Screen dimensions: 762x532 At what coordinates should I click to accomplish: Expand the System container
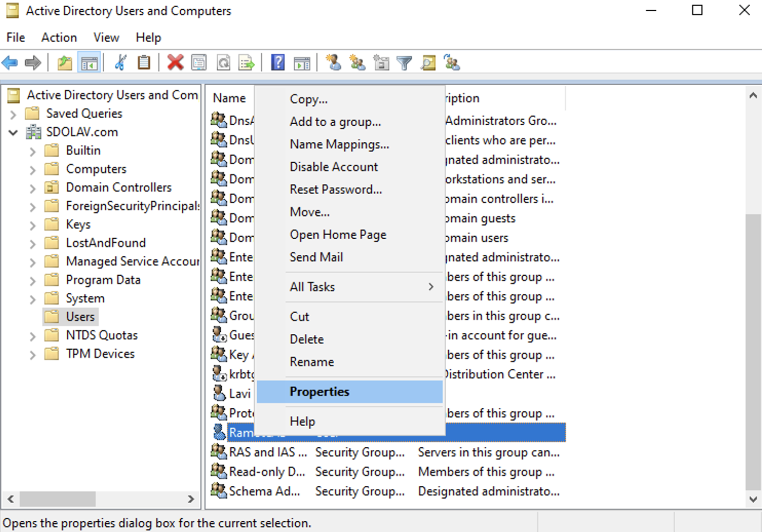[33, 299]
